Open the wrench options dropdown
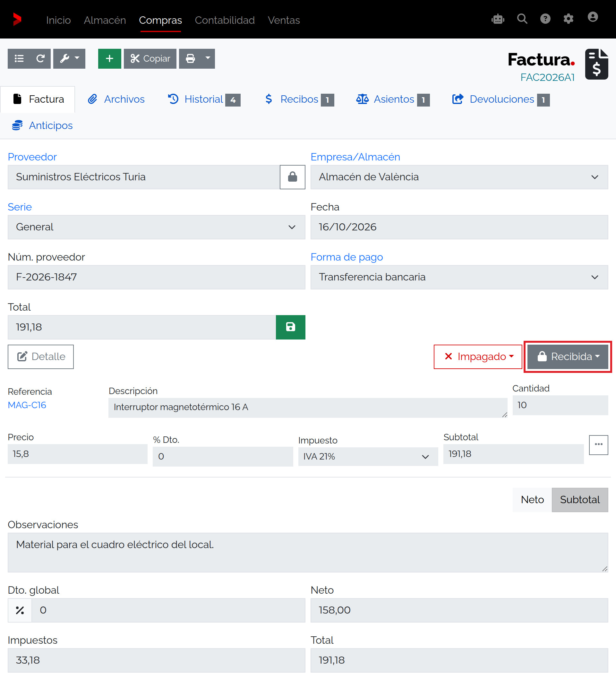Screen dimensions: 616x688 tap(69, 59)
